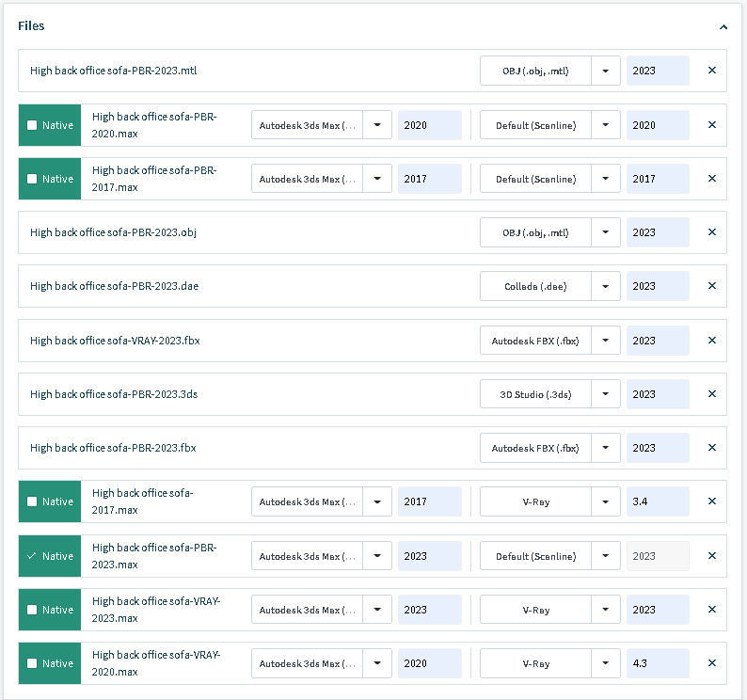Remove the High back office sofa-PBR-2023.mtl file
Screen dimensions: 747x700
click(711, 71)
